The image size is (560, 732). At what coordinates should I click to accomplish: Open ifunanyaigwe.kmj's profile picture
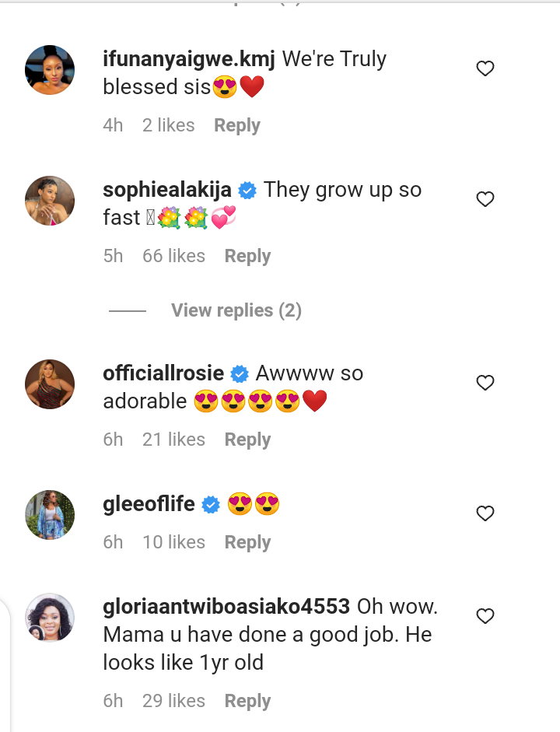point(50,70)
